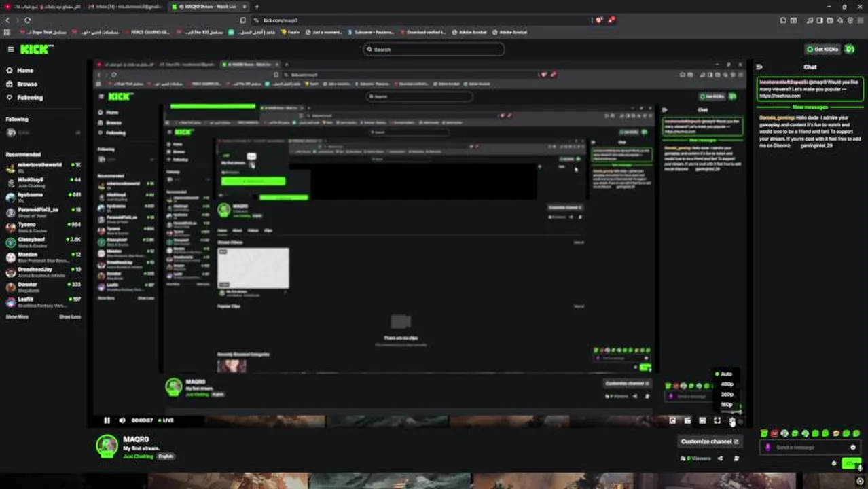The width and height of the screenshot is (868, 489).
Task: Open HilalKhayll recommended channel
Action: click(x=42, y=182)
